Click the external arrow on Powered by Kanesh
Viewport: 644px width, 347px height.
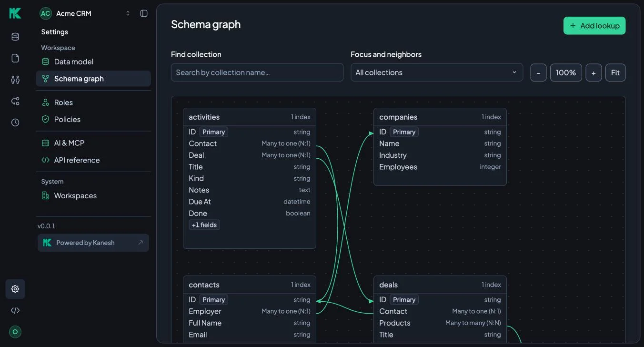(x=141, y=243)
